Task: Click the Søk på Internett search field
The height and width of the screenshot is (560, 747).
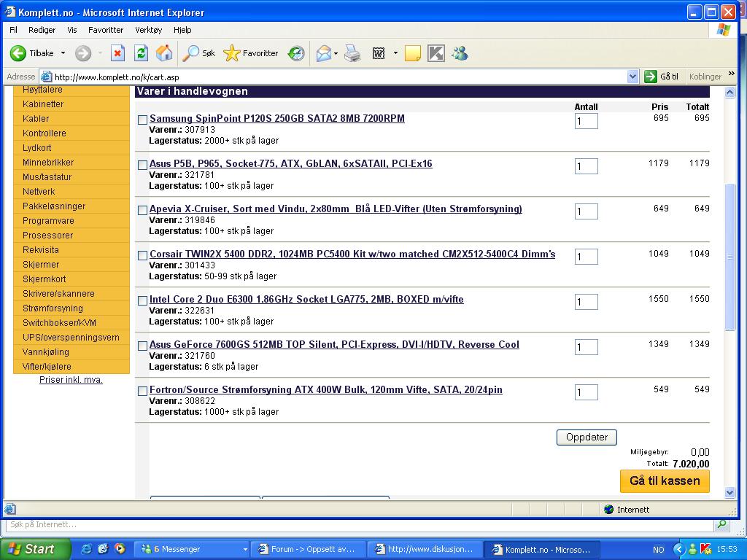Action: [x=360, y=524]
